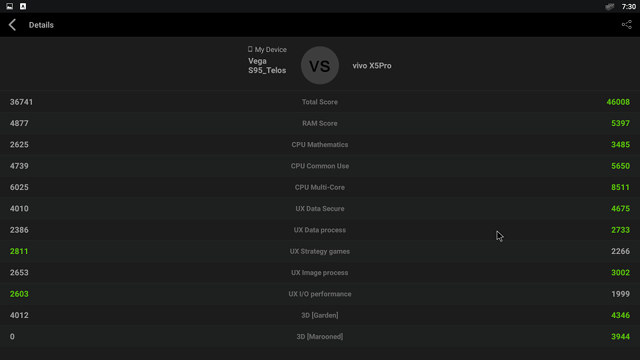Viewport: 640px width, 360px height.
Task: Select the UX I/O performance row
Action: tap(320, 294)
